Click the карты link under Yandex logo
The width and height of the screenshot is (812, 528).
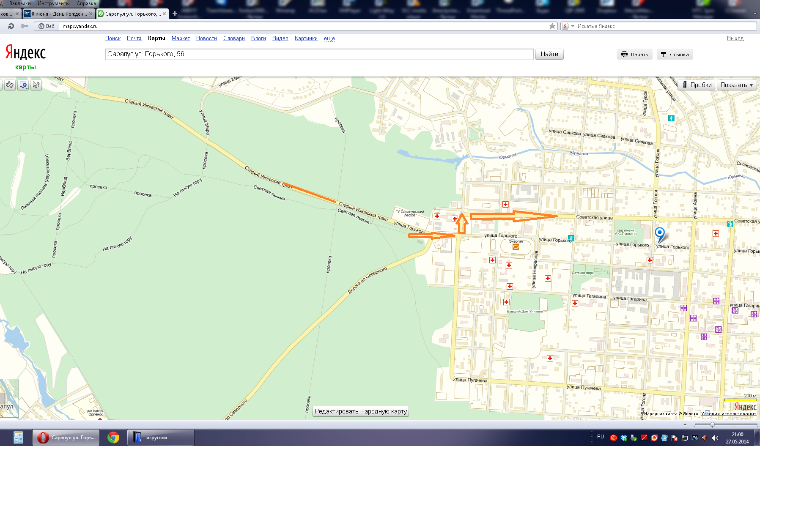pyautogui.click(x=25, y=67)
